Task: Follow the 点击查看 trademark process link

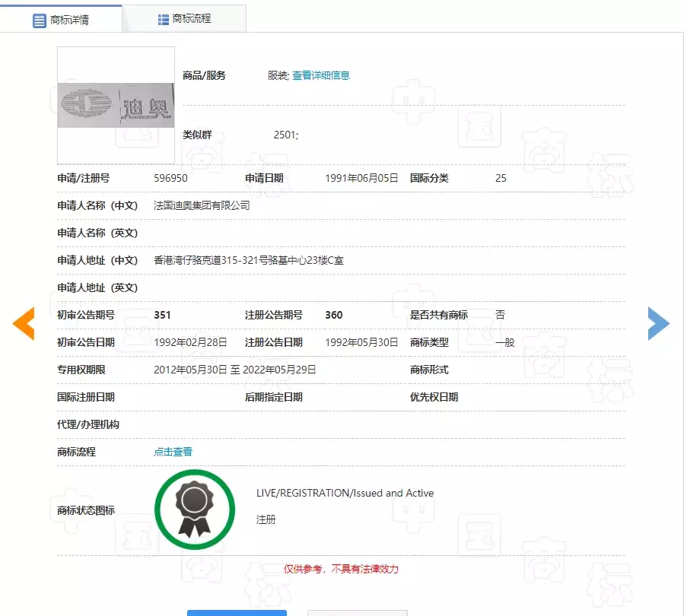Action: click(173, 452)
